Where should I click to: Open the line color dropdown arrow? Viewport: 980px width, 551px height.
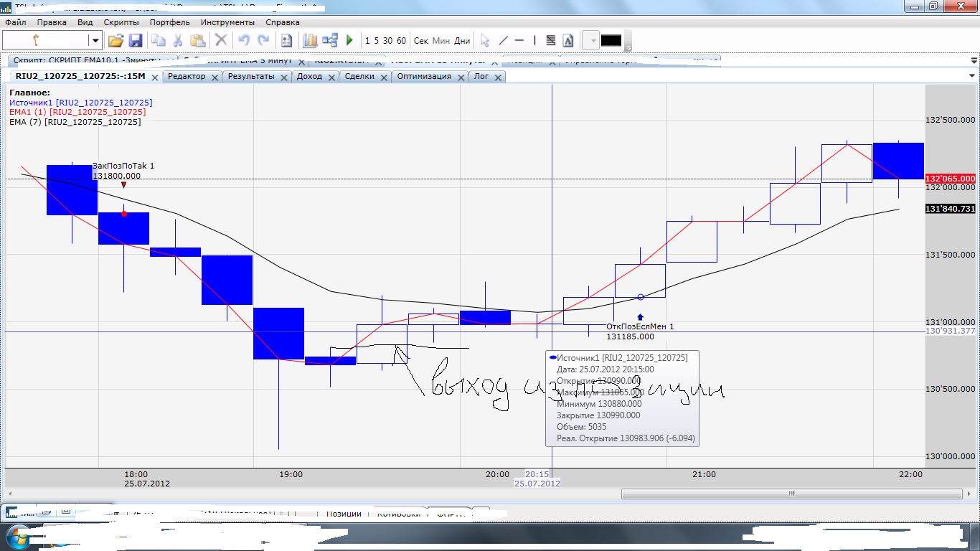pos(592,41)
